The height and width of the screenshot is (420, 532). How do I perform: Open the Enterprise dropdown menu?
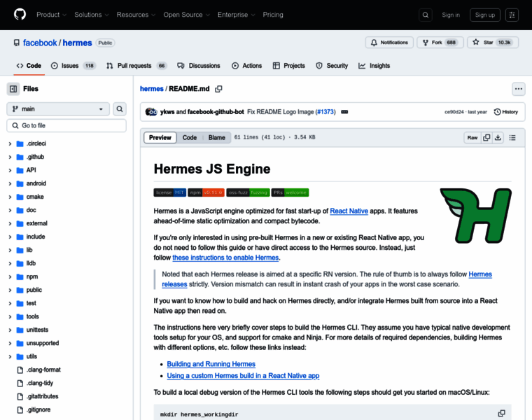pos(236,15)
